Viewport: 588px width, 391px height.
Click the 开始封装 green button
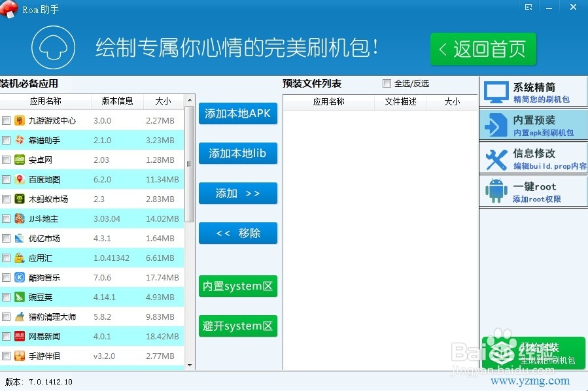tap(533, 353)
